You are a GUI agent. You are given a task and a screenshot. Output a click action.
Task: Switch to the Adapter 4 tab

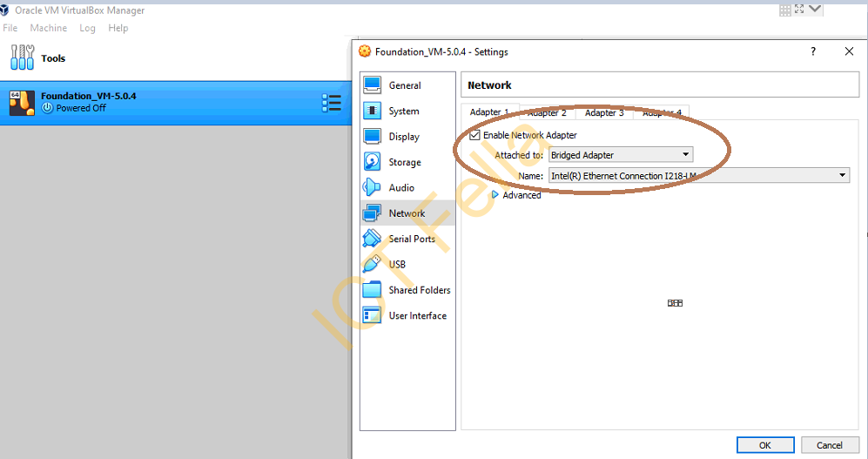[x=662, y=112]
